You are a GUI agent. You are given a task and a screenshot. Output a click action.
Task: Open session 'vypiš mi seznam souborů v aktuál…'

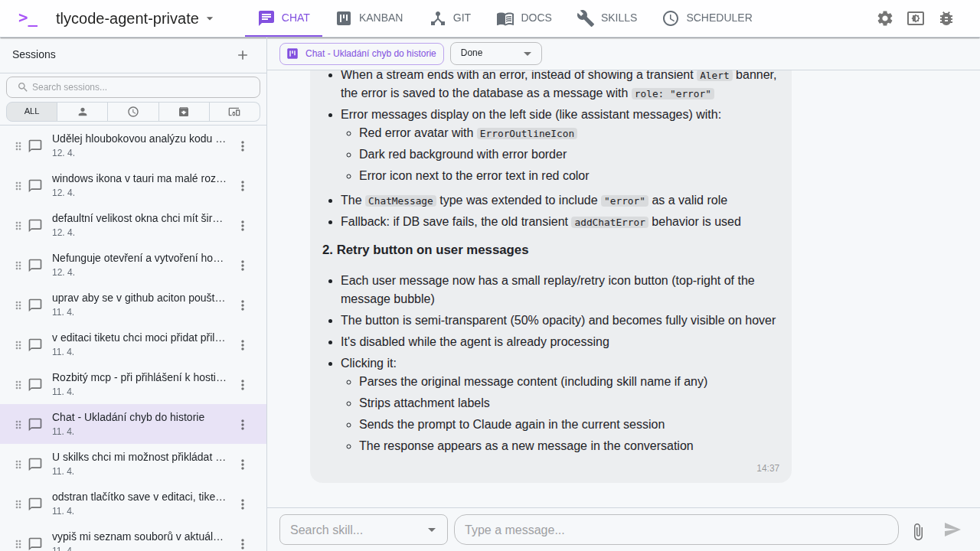point(133,537)
